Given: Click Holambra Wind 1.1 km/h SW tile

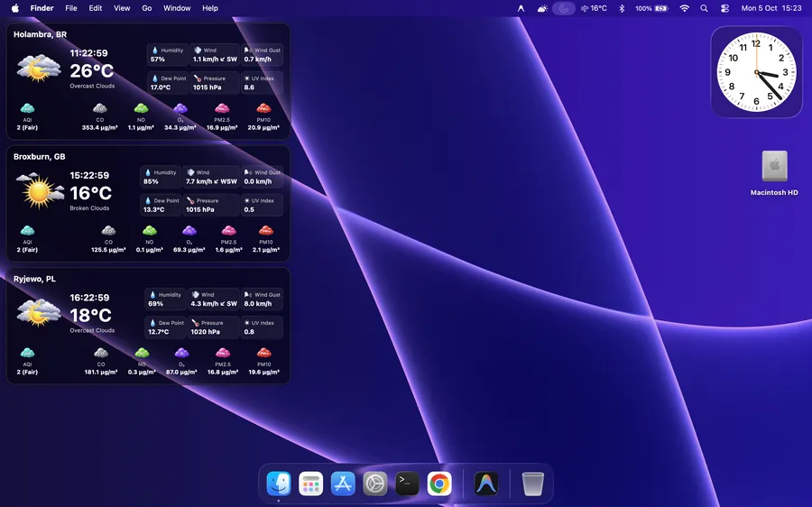Looking at the screenshot, I should click(215, 54).
